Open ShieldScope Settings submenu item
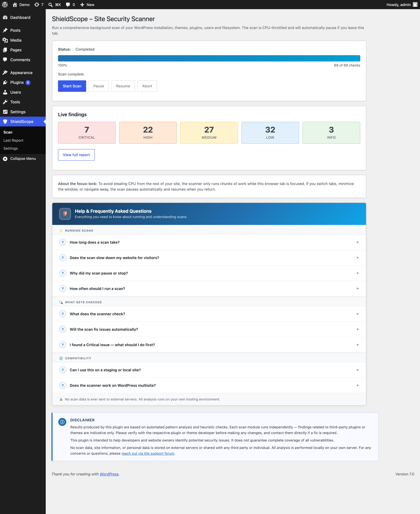 click(x=10, y=148)
